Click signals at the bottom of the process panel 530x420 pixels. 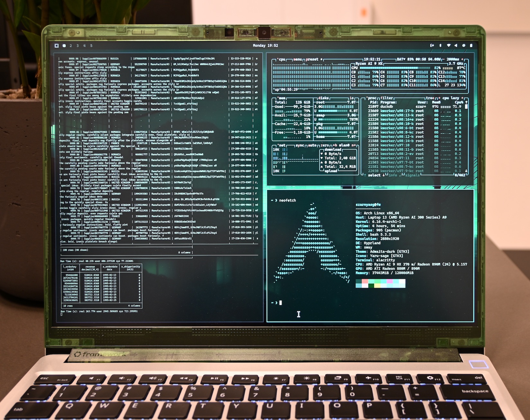412,176
